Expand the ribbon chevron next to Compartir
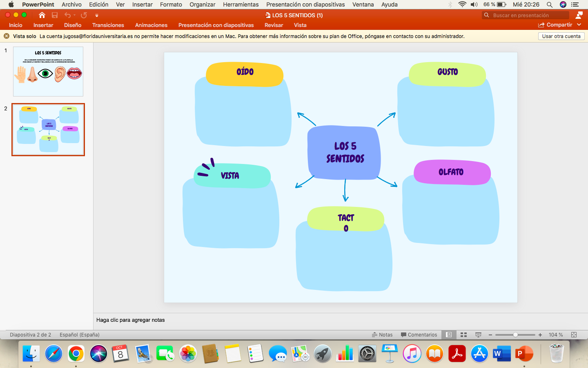Viewport: 588px width, 368px height. (579, 25)
